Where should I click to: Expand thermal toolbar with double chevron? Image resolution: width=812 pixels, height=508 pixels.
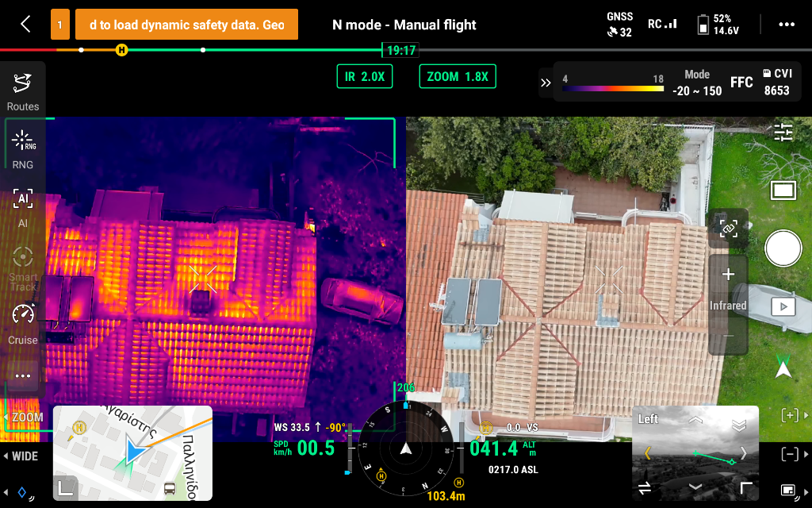(546, 83)
